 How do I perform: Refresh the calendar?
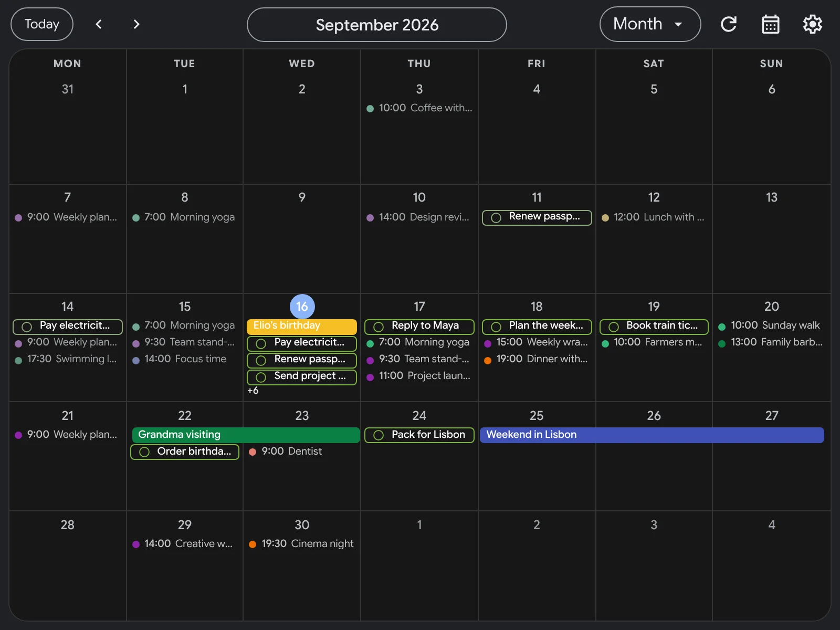729,24
